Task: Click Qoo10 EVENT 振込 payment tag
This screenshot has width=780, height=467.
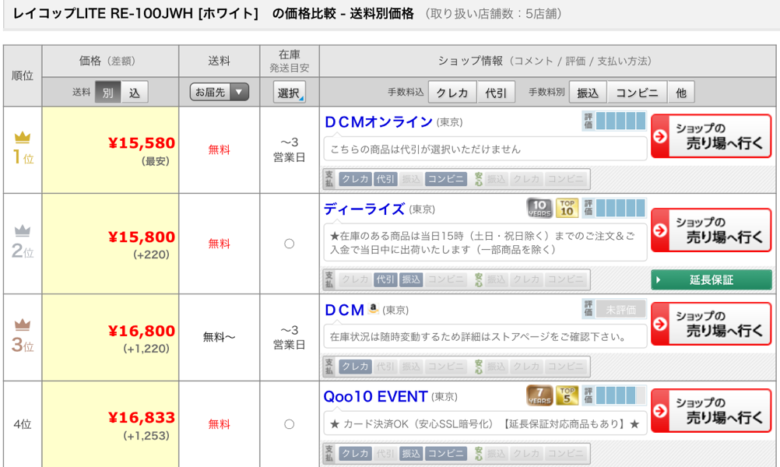Action: (x=411, y=454)
